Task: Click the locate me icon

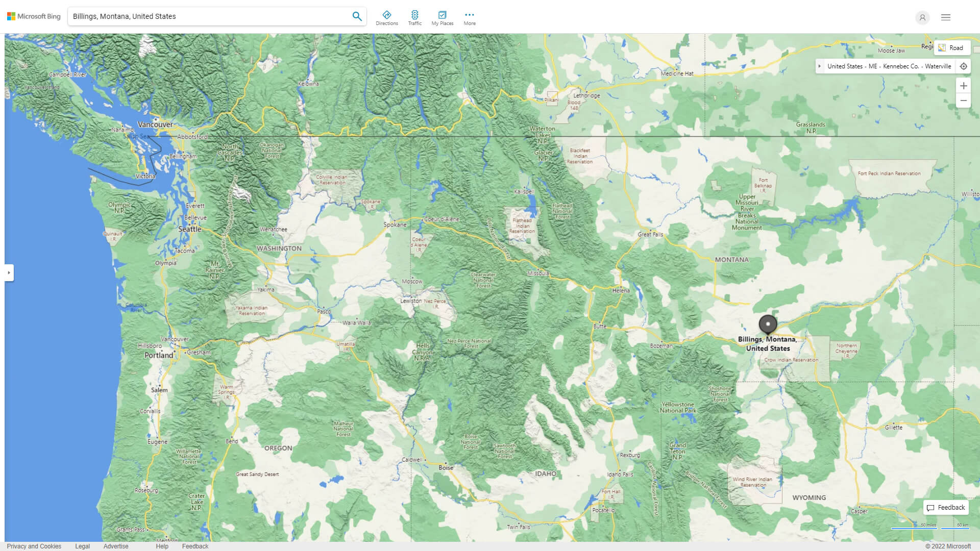Action: tap(963, 66)
